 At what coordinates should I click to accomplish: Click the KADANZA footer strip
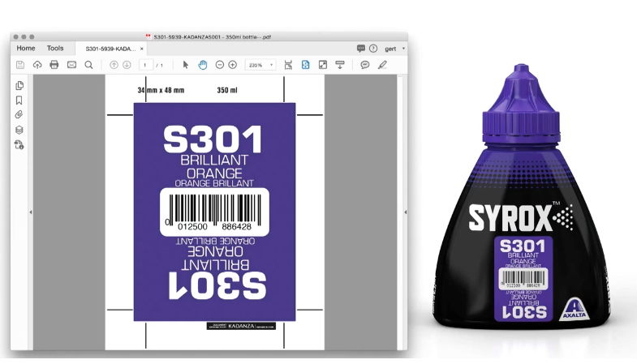click(x=241, y=326)
